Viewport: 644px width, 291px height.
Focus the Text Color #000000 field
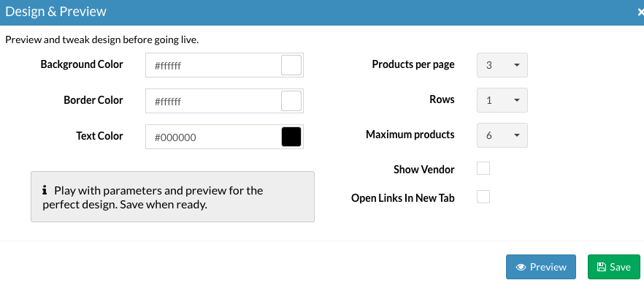(x=213, y=137)
